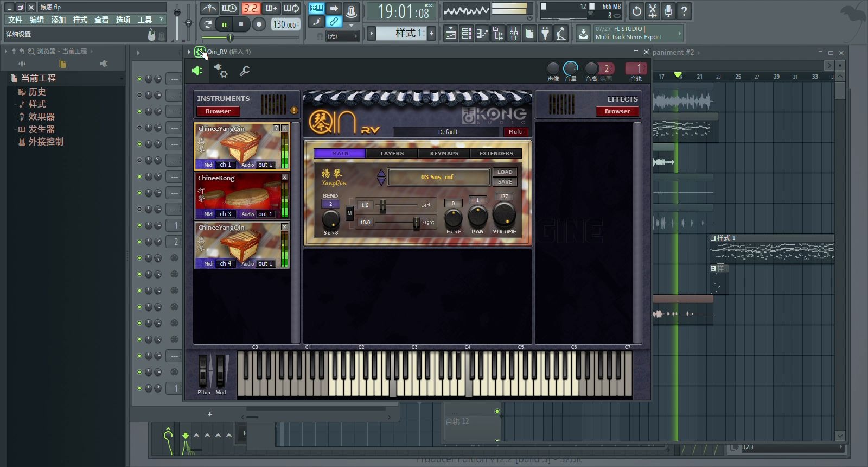868x467 pixels.
Task: Switch to the MAIN tab
Action: click(340, 154)
